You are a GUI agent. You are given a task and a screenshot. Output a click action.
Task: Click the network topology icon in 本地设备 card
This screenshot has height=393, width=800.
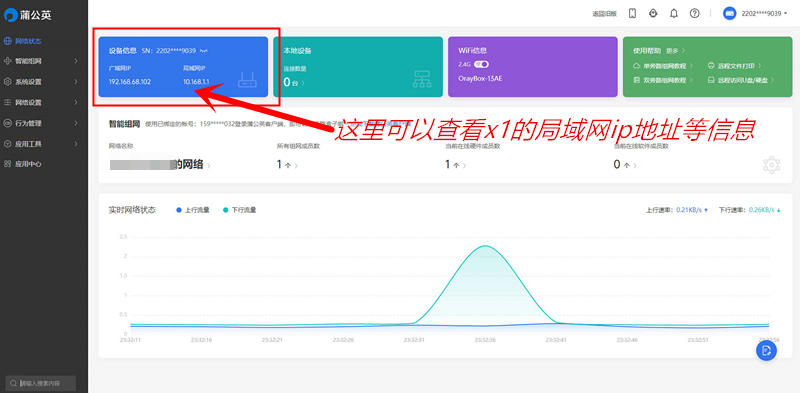[422, 80]
